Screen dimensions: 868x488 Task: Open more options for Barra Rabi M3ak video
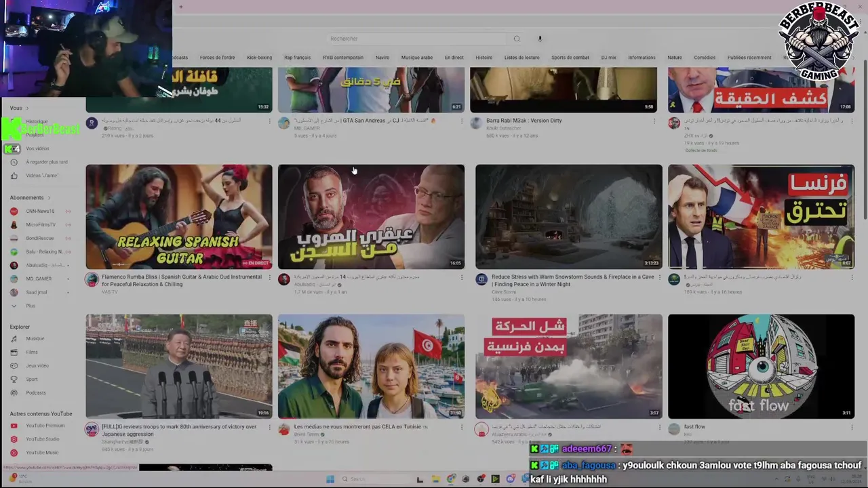tap(654, 121)
